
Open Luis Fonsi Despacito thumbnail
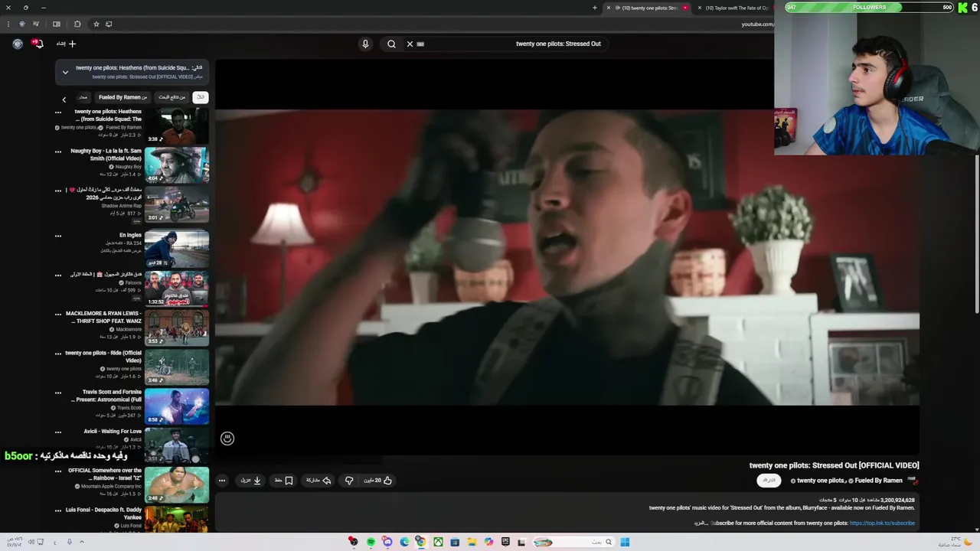tap(177, 520)
